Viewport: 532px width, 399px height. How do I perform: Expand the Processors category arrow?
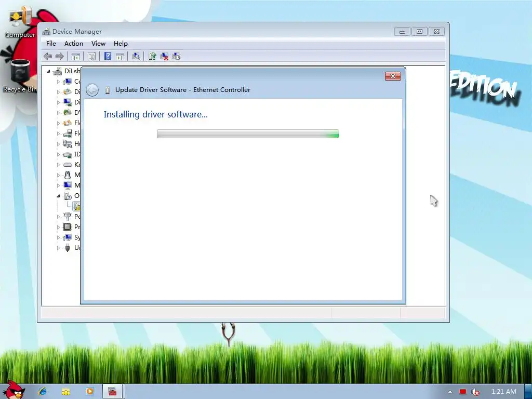pos(58,227)
